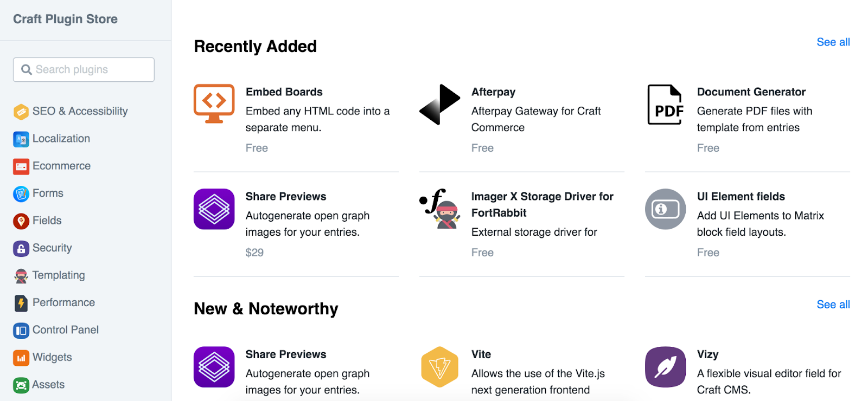Select the Performance lightning bolt icon
The image size is (868, 401).
pyautogui.click(x=21, y=302)
